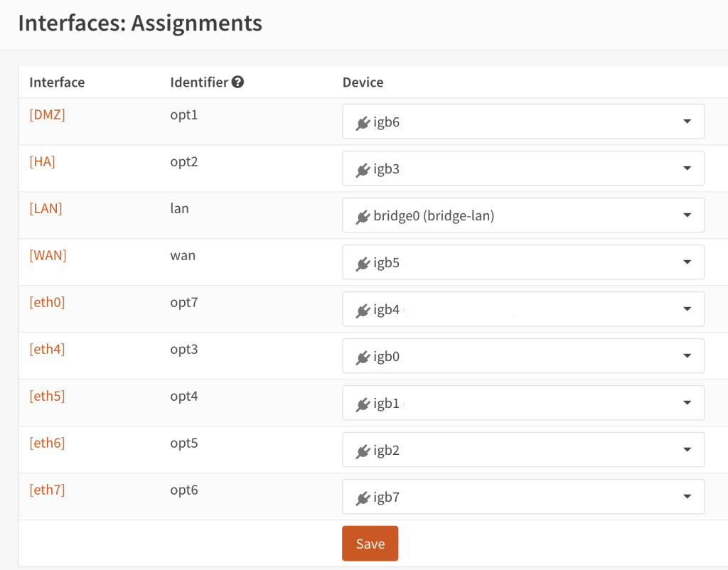Open the [LAN] interface link
The image size is (728, 570).
[x=45, y=208]
